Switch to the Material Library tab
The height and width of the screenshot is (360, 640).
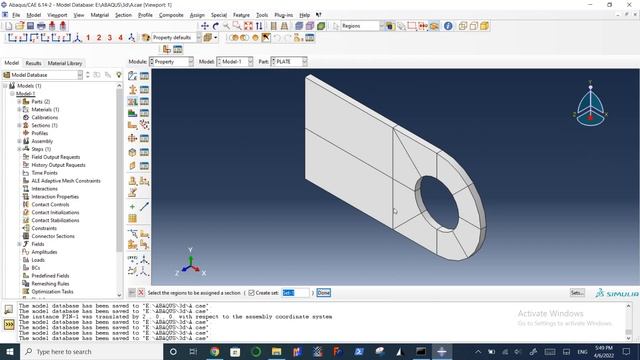[x=65, y=63]
